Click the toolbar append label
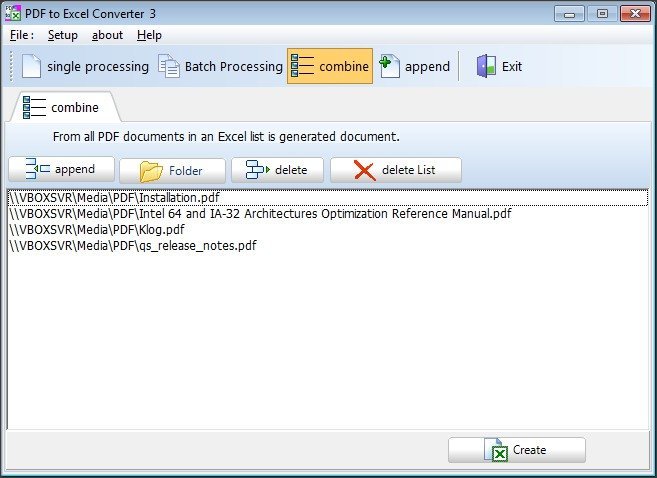 point(427,67)
